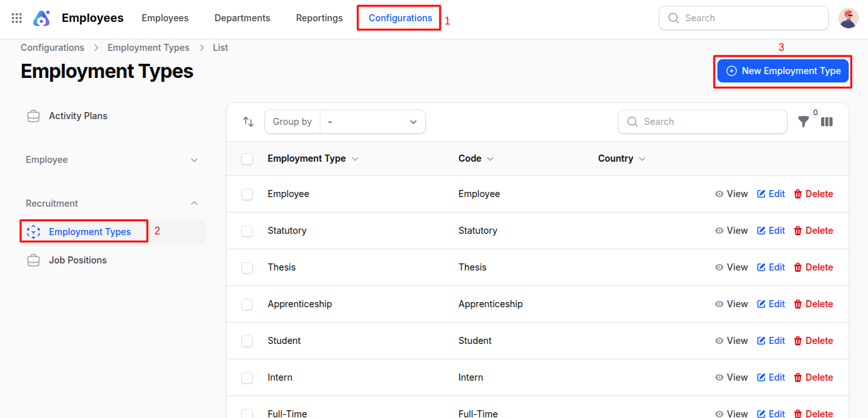Click the Activity Plans sidebar icon

pos(33,115)
